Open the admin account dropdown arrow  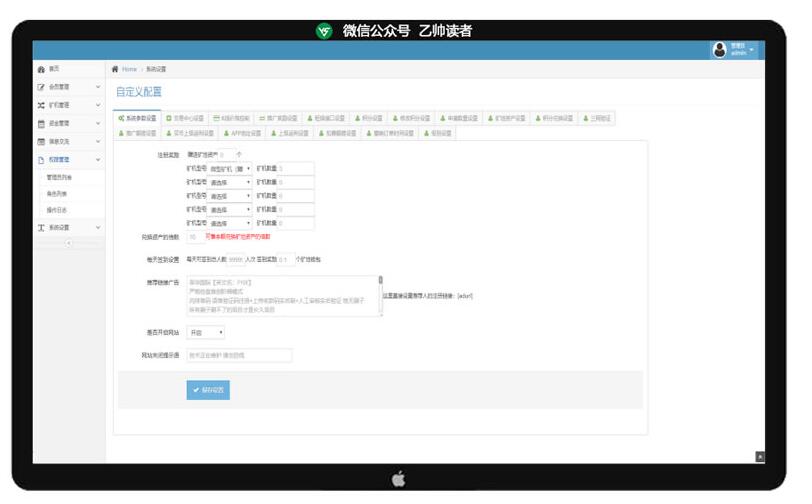[x=751, y=50]
